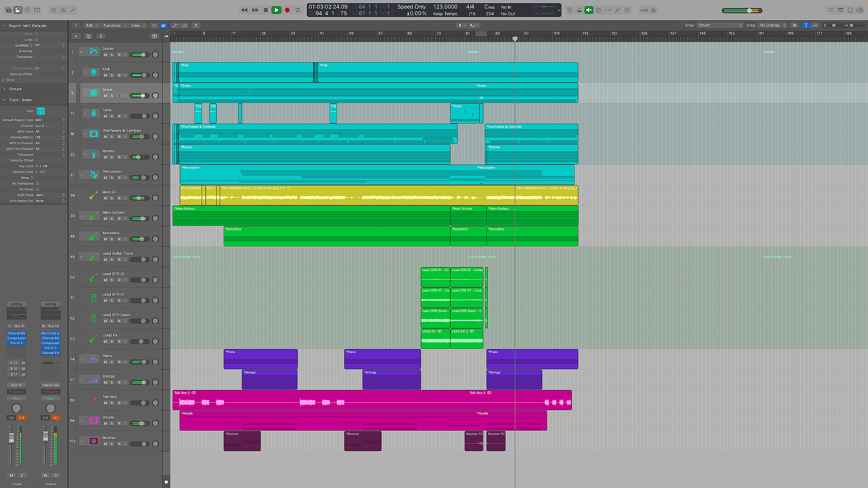Collapse the Lead Guitar Track stack
The image size is (868, 488).
click(x=81, y=257)
